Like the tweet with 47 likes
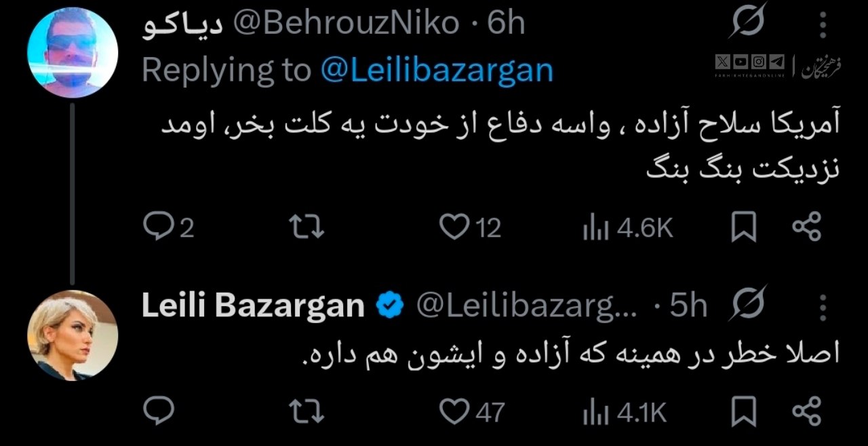 [x=454, y=411]
